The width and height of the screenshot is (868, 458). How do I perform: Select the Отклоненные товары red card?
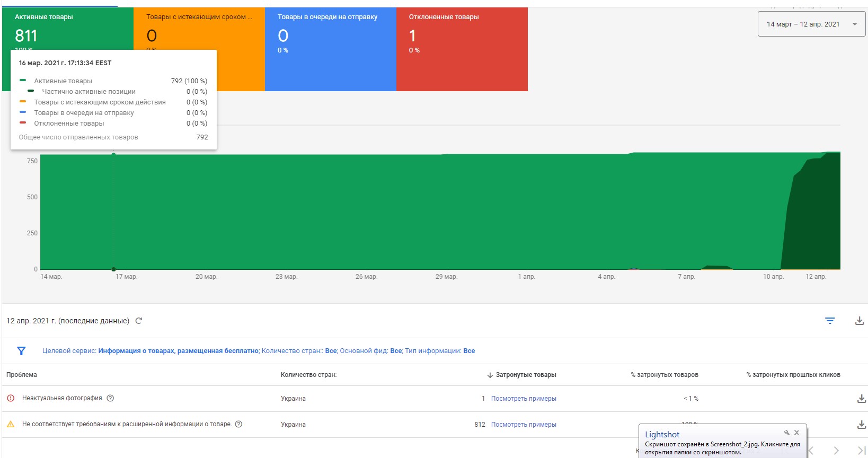pyautogui.click(x=462, y=49)
